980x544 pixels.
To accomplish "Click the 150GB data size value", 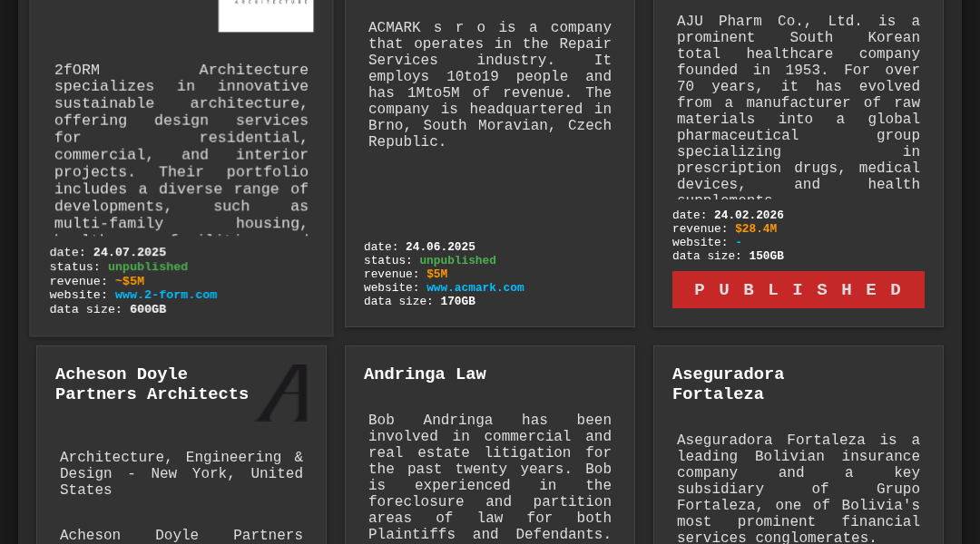I will (x=766, y=256).
